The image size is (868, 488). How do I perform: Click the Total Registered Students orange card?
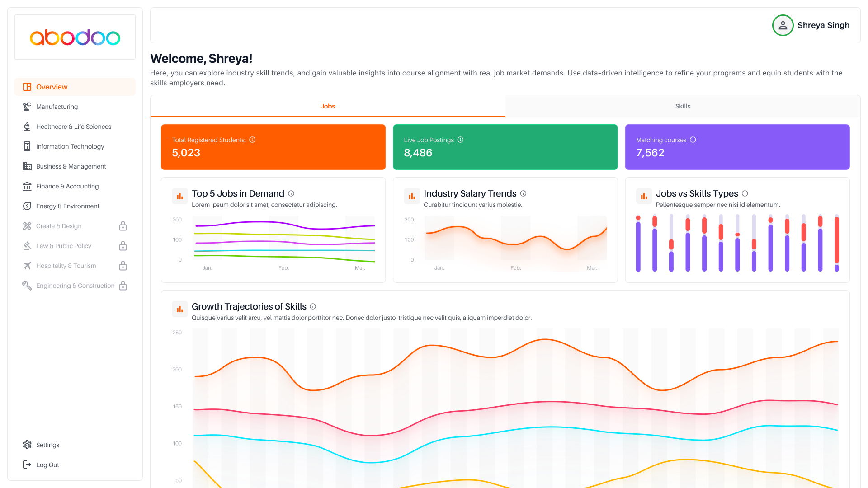coord(273,147)
